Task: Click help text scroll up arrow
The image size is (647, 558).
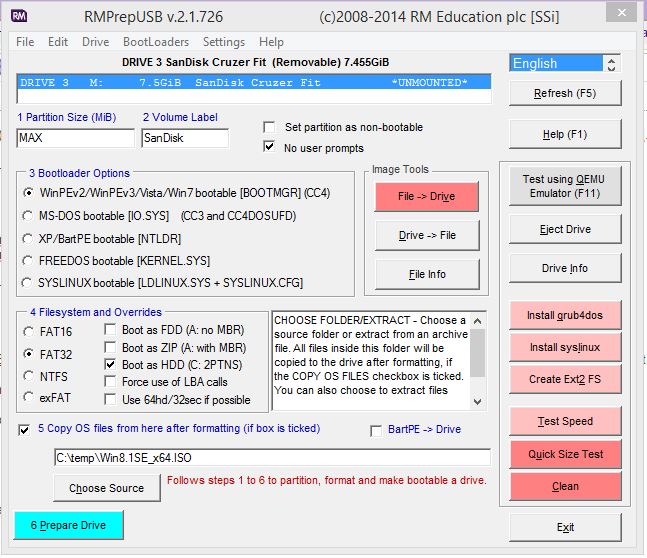Action: click(477, 321)
